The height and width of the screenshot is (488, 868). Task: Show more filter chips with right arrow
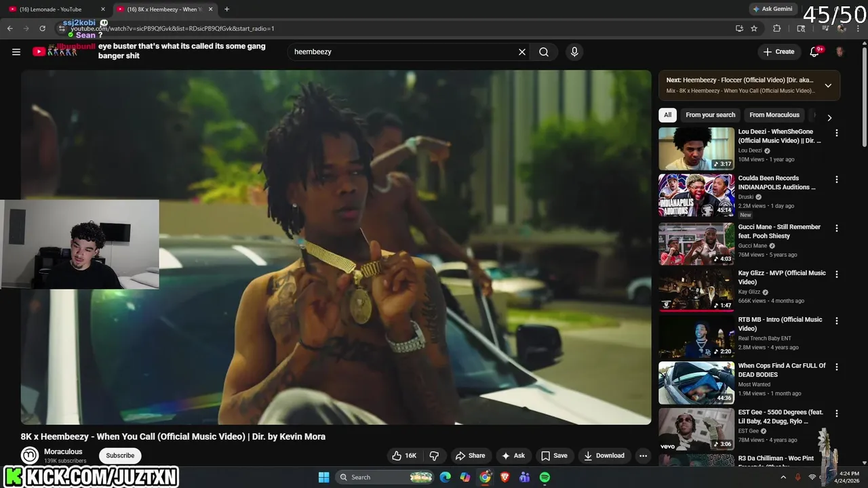click(x=829, y=117)
